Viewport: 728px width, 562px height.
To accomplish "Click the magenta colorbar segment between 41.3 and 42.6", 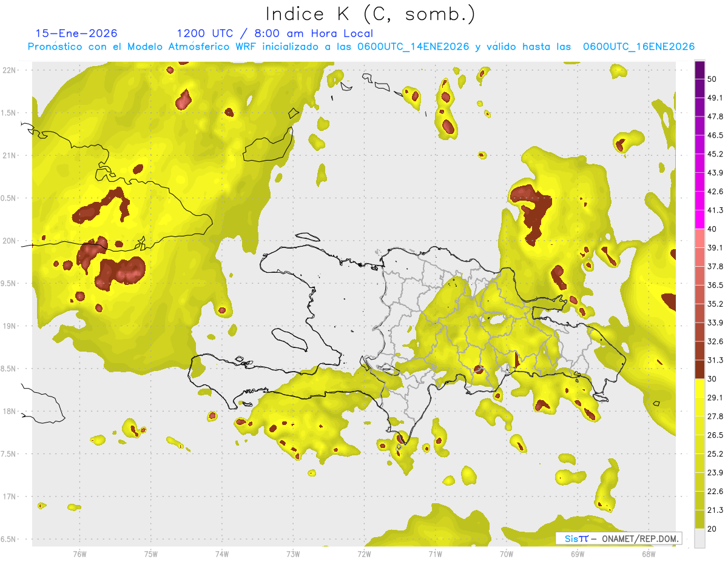I will (x=699, y=201).
